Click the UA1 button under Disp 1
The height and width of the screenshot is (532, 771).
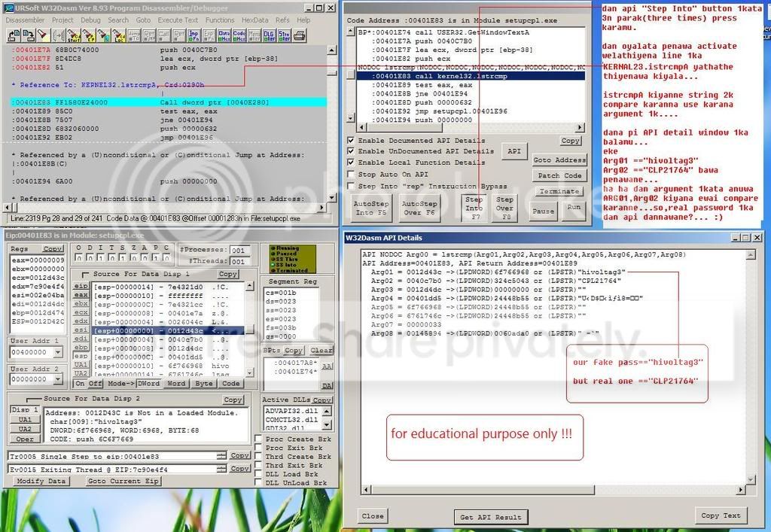tap(25, 420)
